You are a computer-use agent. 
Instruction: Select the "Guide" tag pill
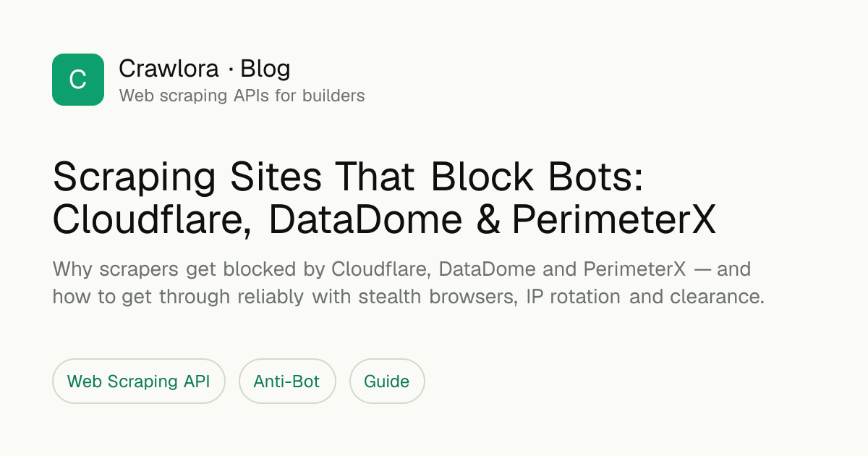387,381
